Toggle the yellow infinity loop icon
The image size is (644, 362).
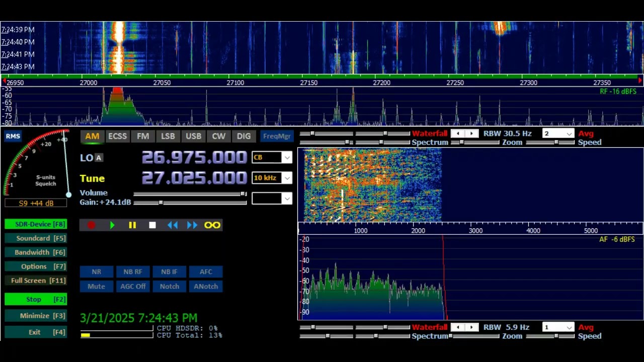pyautogui.click(x=212, y=225)
